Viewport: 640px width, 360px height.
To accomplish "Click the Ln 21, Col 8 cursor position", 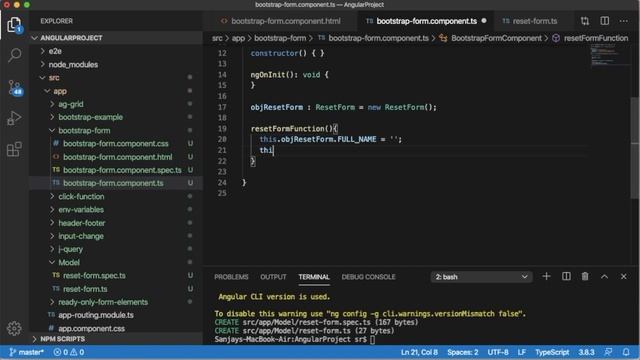I will pos(419,352).
